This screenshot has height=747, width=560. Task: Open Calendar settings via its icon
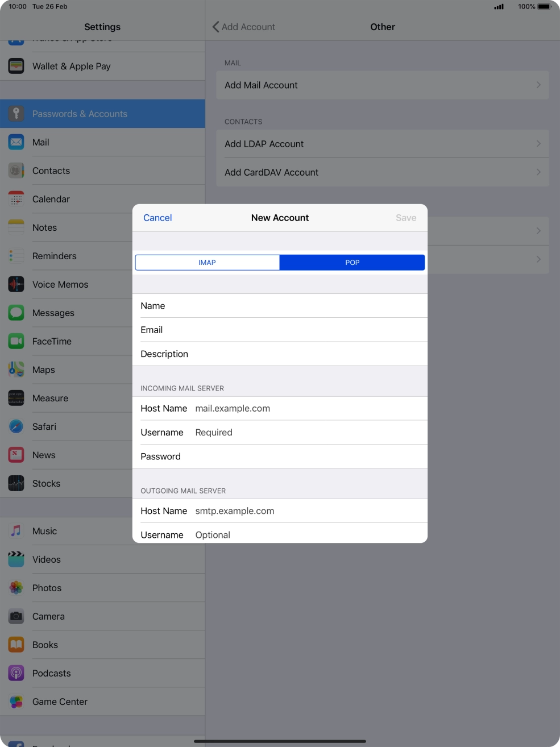(x=15, y=199)
